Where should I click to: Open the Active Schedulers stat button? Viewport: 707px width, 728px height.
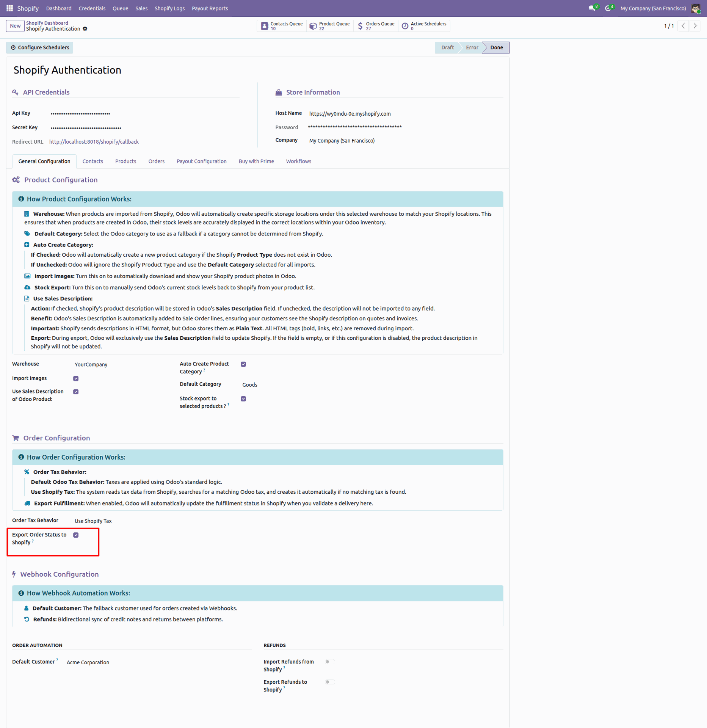424,26
